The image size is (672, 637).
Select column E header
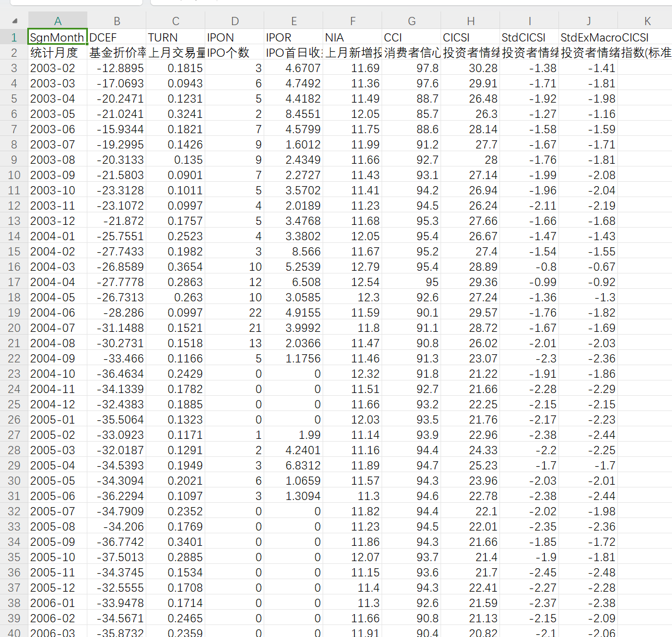(294, 21)
